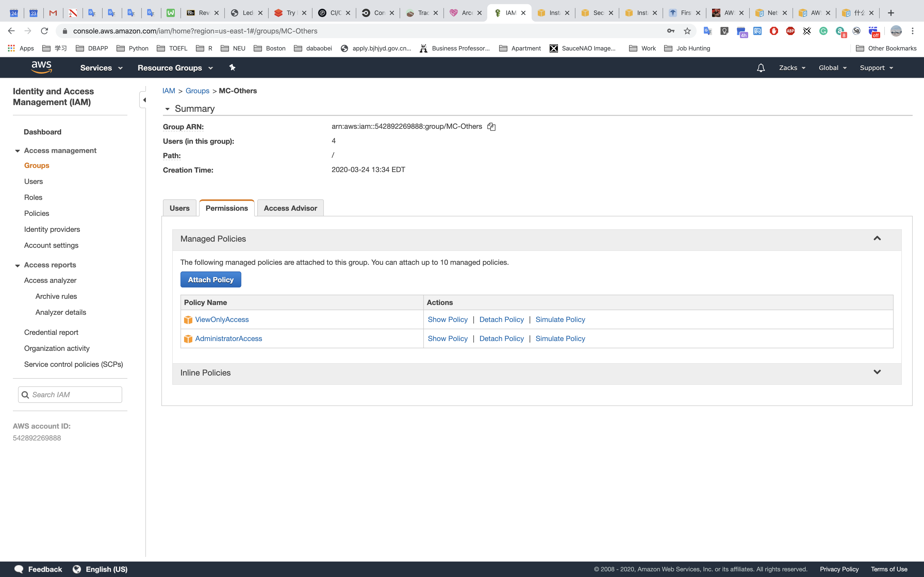Screen dimensions: 924x577
Task: Go to the AWS logo home
Action: tap(41, 67)
